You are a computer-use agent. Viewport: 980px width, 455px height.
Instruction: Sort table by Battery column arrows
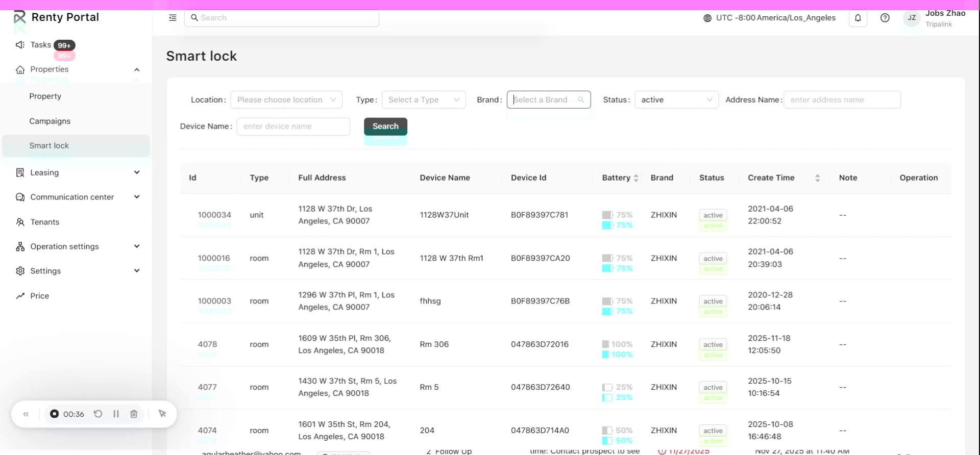(636, 178)
